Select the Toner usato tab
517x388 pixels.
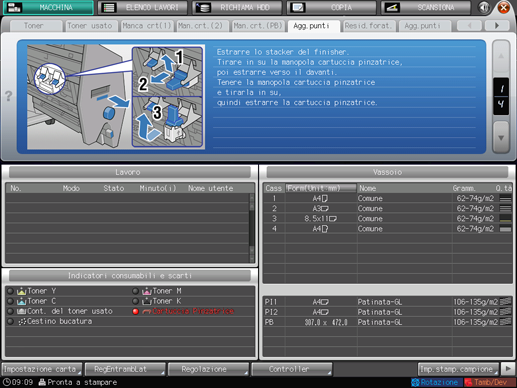[x=92, y=26]
